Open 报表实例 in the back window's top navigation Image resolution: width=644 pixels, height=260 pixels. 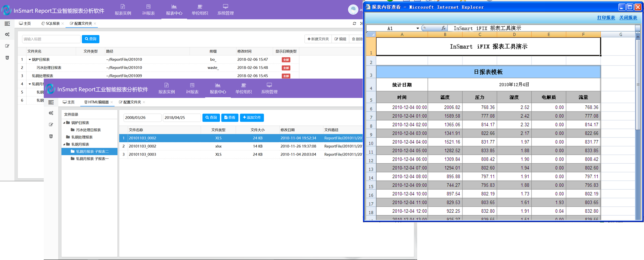(x=123, y=10)
